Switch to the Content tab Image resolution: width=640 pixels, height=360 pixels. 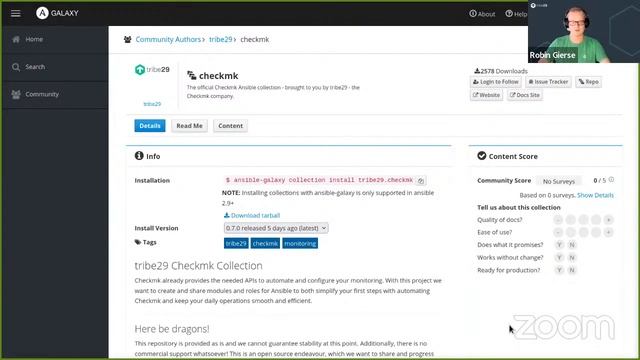pyautogui.click(x=231, y=126)
